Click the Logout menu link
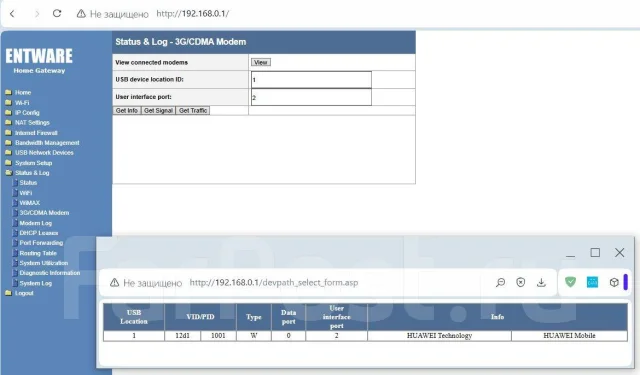 pyautogui.click(x=24, y=293)
